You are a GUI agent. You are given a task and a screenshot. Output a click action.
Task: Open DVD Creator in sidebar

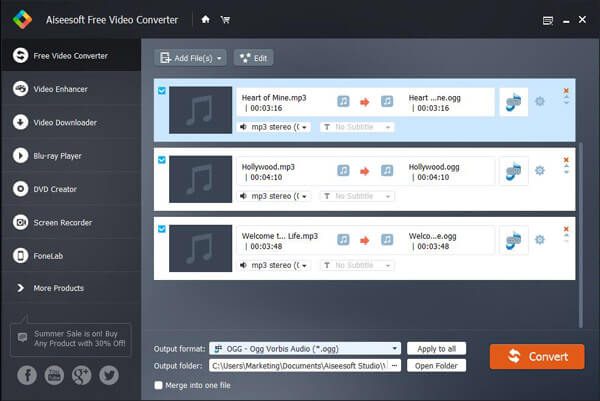71,189
